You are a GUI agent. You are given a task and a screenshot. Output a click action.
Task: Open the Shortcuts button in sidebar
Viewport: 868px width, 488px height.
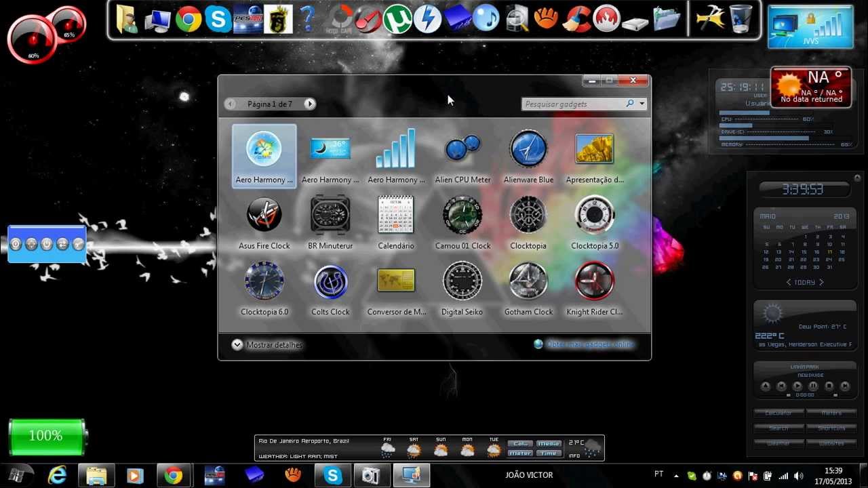tap(831, 428)
